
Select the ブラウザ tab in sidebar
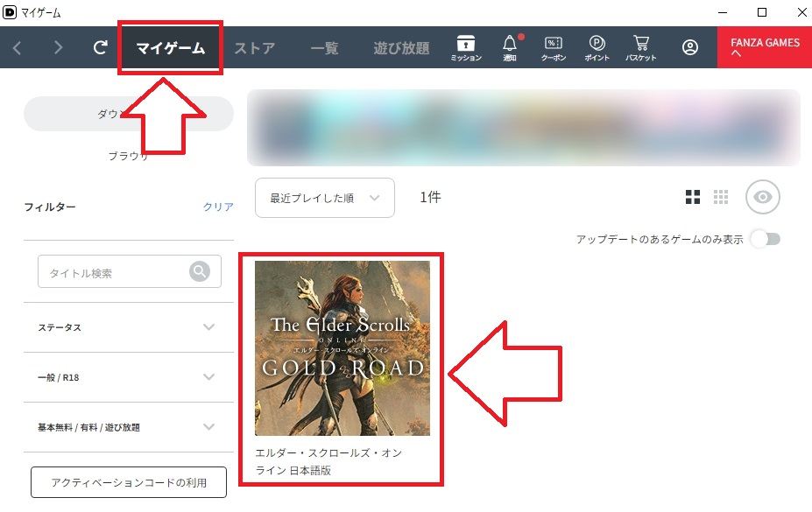pos(129,156)
